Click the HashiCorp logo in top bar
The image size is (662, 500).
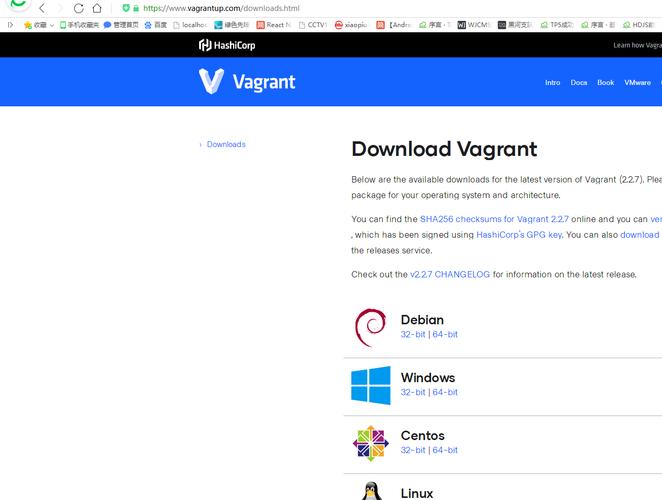click(228, 45)
